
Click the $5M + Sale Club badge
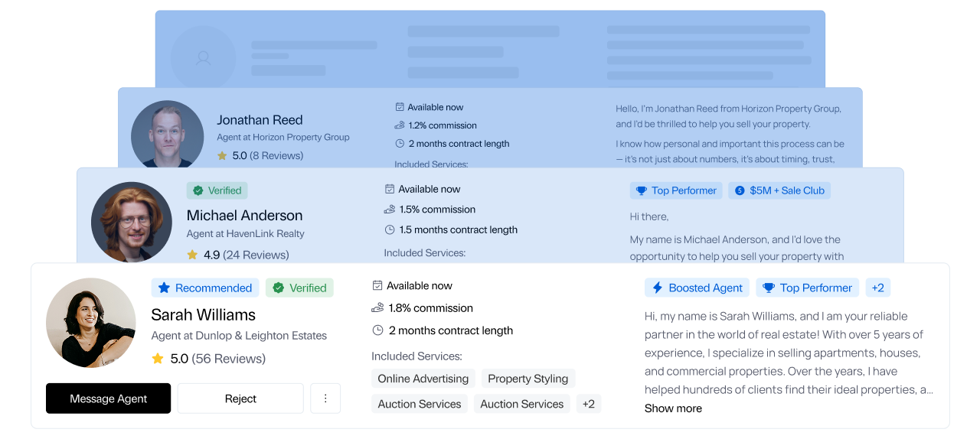coord(779,190)
